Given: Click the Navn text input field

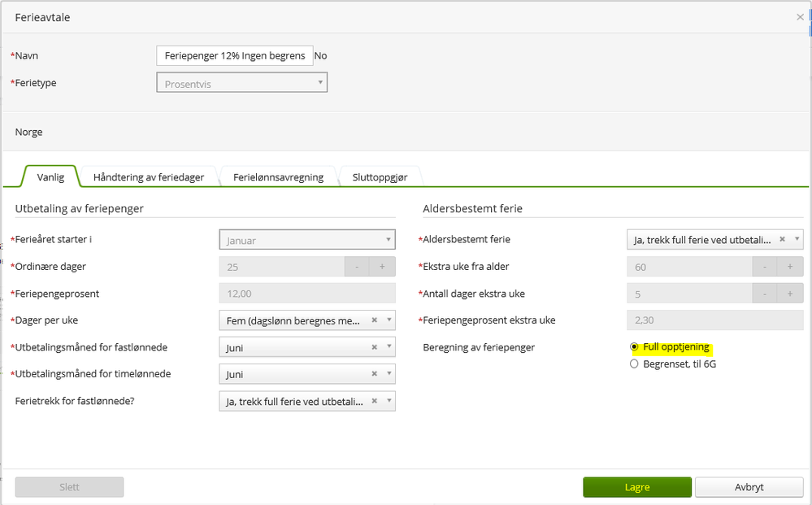Looking at the screenshot, I should [x=234, y=55].
